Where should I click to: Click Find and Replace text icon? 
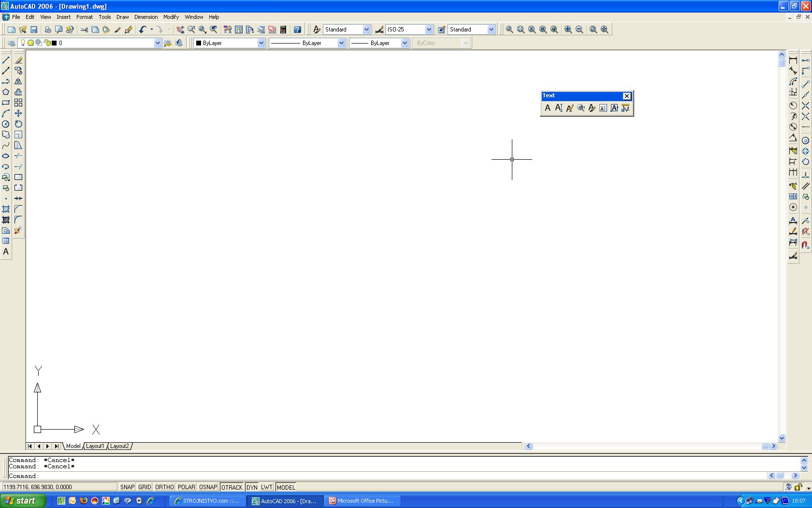pos(581,108)
